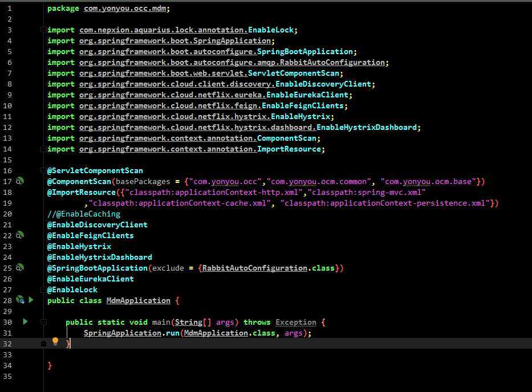Click the @ImportResource annotation on line 18
Viewport: 532px width, 392px height.
(x=82, y=192)
